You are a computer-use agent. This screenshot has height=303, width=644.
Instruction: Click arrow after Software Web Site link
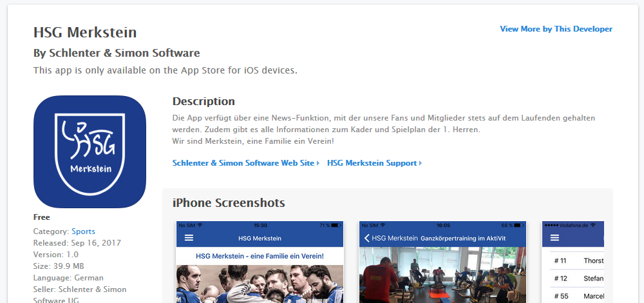(x=318, y=164)
